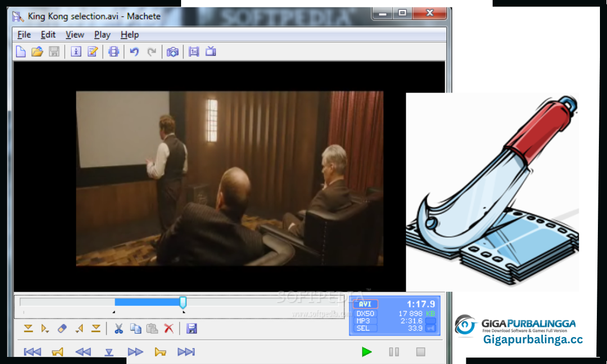Cut selection with scissors icon
This screenshot has width=607, height=364.
click(x=118, y=329)
